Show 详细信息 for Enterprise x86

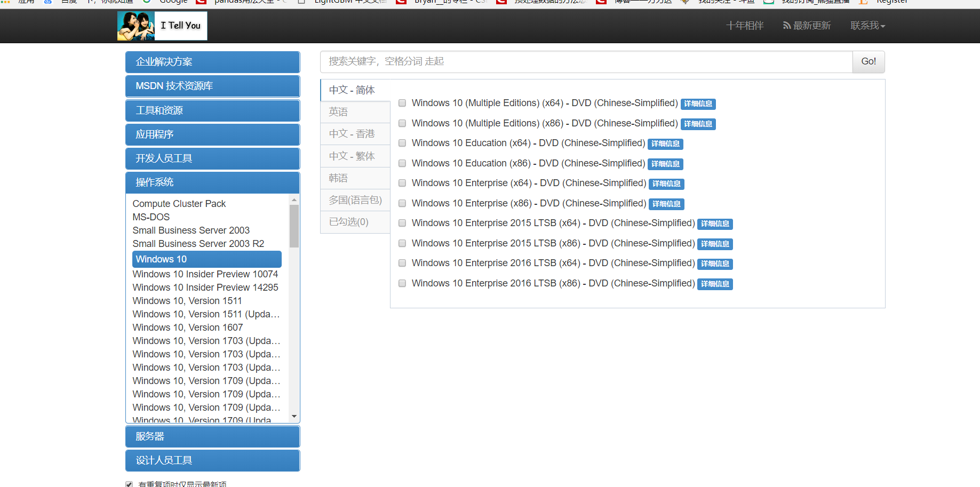point(666,204)
